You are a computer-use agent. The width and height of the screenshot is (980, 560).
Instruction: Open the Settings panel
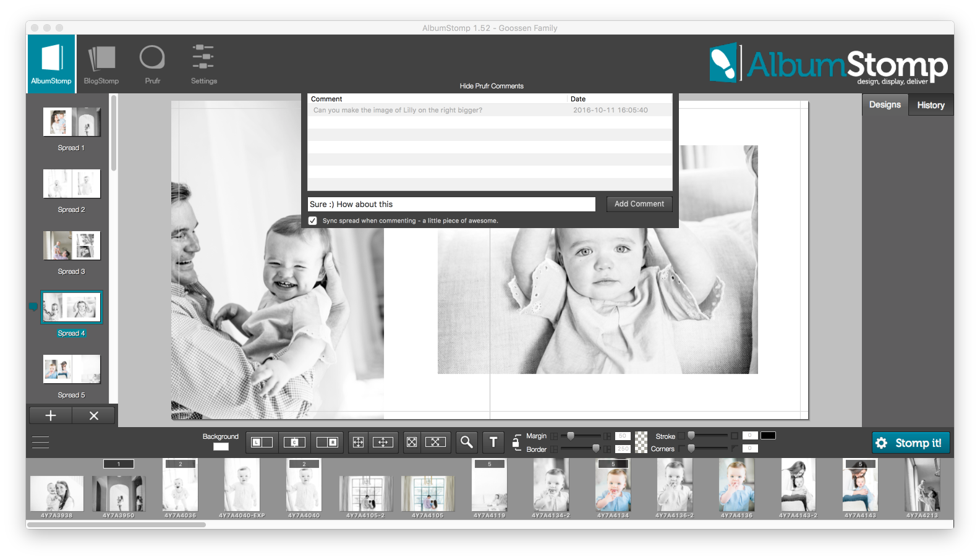203,64
